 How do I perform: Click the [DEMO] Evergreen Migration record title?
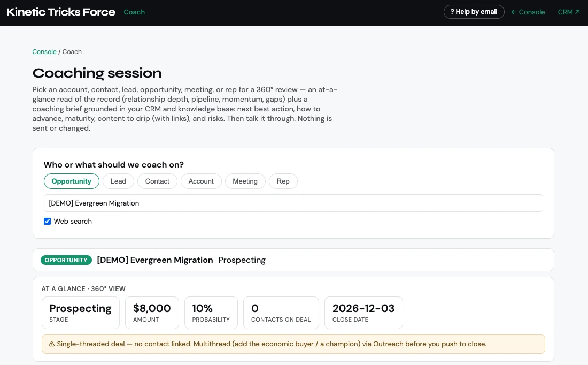pyautogui.click(x=155, y=260)
